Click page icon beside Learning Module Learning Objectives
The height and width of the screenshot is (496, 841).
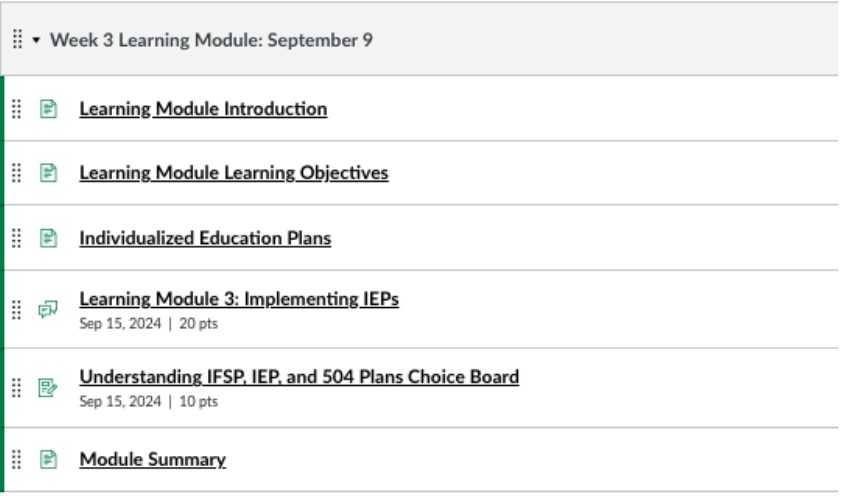click(x=48, y=173)
